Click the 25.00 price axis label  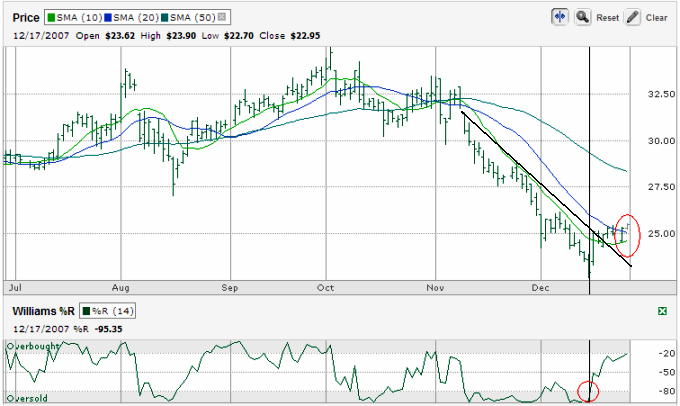click(661, 234)
